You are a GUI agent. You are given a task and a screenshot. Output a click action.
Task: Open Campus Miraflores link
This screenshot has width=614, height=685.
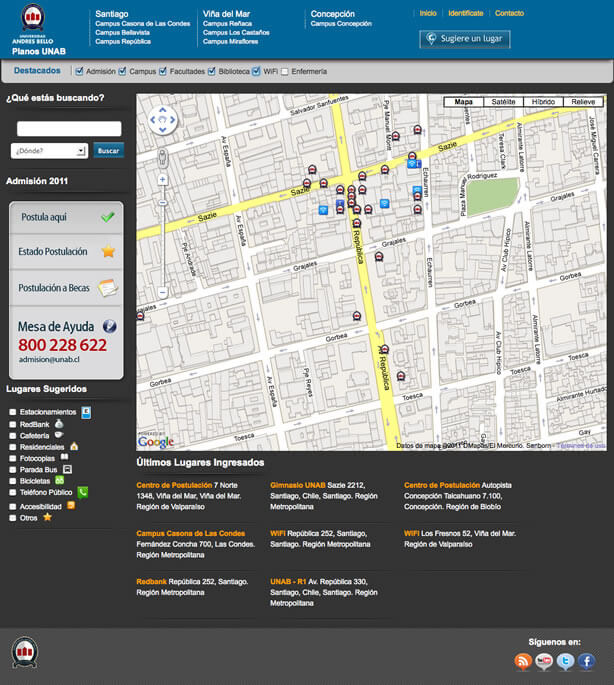[230, 42]
